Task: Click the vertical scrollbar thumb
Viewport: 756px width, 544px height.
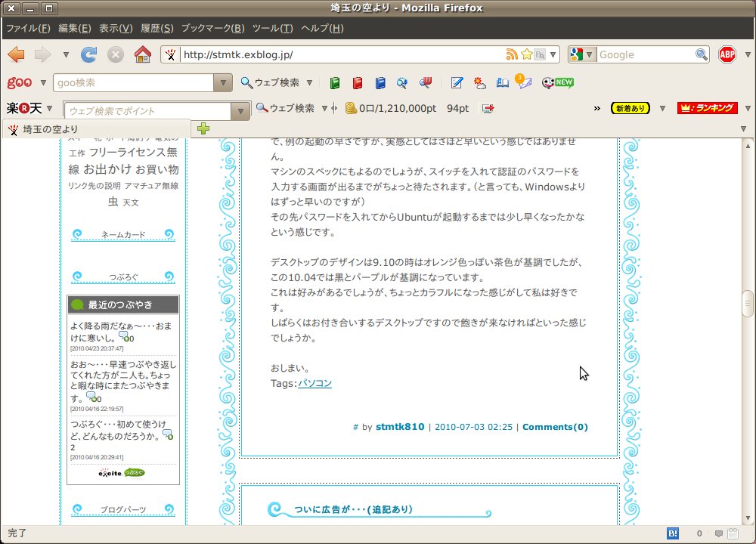Action: (x=748, y=304)
